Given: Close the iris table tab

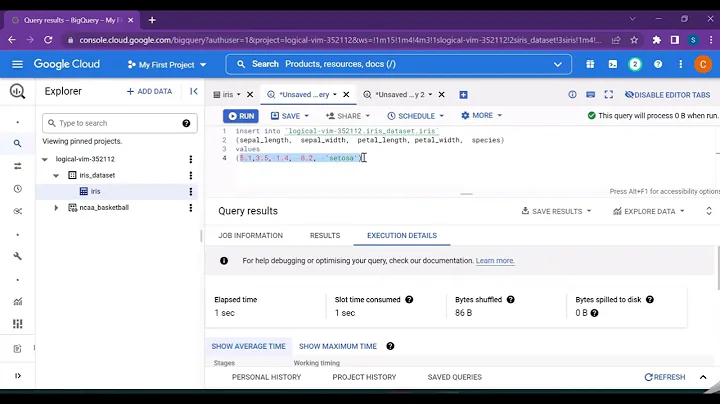Looking at the screenshot, I should (x=250, y=95).
